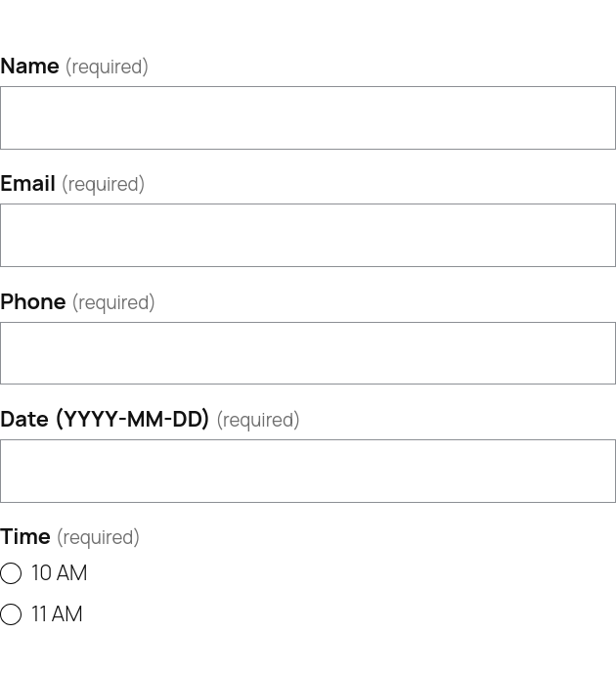This screenshot has height=679, width=616.
Task: Click the Date (YYYY-MM-DD) input box
Action: pyautogui.click(x=307, y=471)
